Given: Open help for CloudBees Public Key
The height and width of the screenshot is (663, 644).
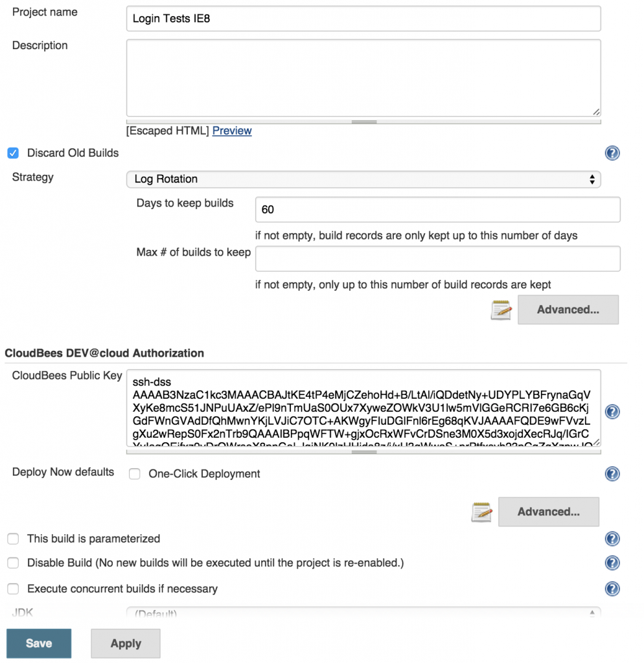Looking at the screenshot, I should [x=612, y=411].
